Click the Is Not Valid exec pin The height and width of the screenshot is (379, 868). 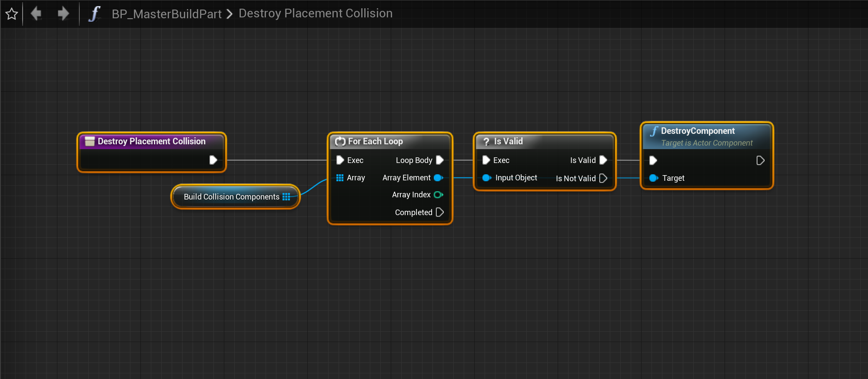(x=603, y=178)
